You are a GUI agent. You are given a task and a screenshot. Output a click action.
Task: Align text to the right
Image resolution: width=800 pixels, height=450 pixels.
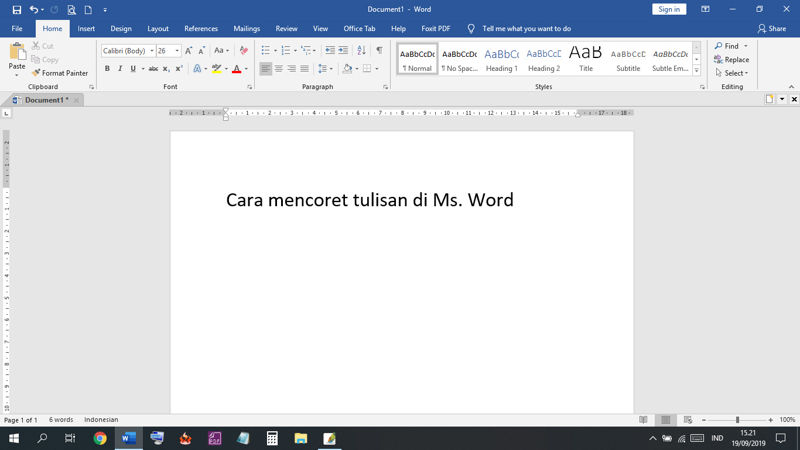point(291,68)
